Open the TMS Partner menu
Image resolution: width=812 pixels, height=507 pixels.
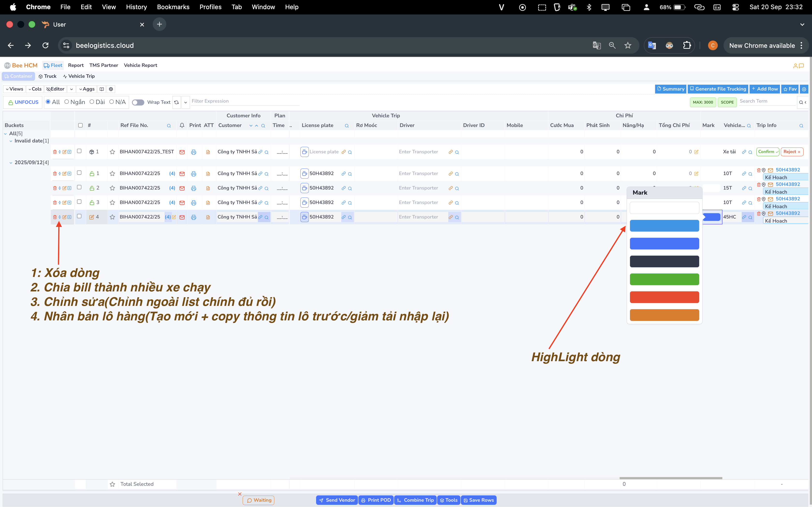coord(103,65)
